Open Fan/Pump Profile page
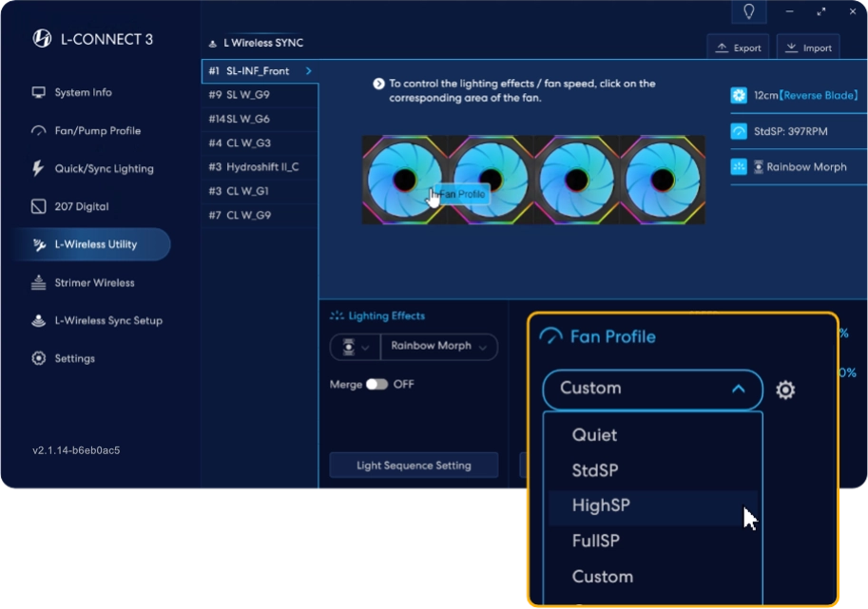The width and height of the screenshot is (868, 609). click(x=87, y=130)
